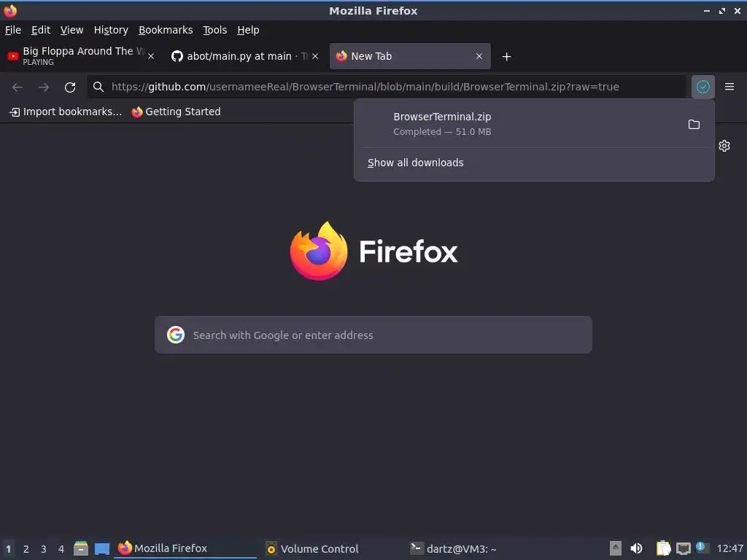
Task: Show the desktop via the taskbar icon
Action: (102, 548)
